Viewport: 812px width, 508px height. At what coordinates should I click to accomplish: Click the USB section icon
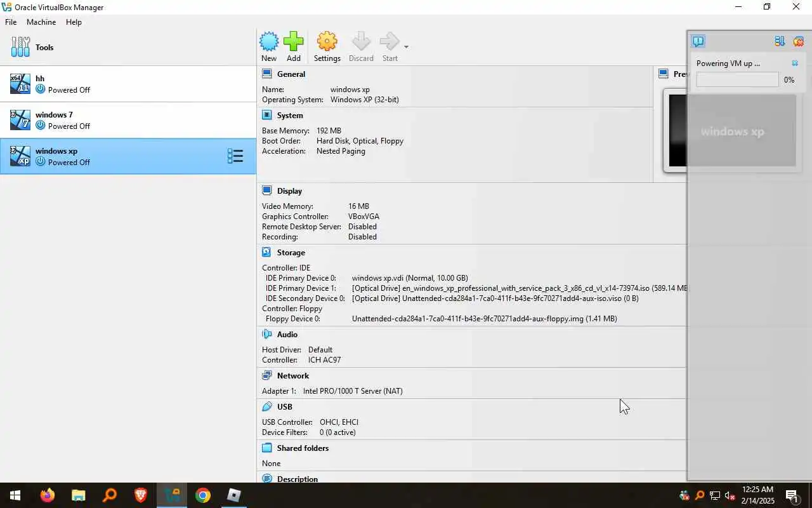click(x=267, y=406)
